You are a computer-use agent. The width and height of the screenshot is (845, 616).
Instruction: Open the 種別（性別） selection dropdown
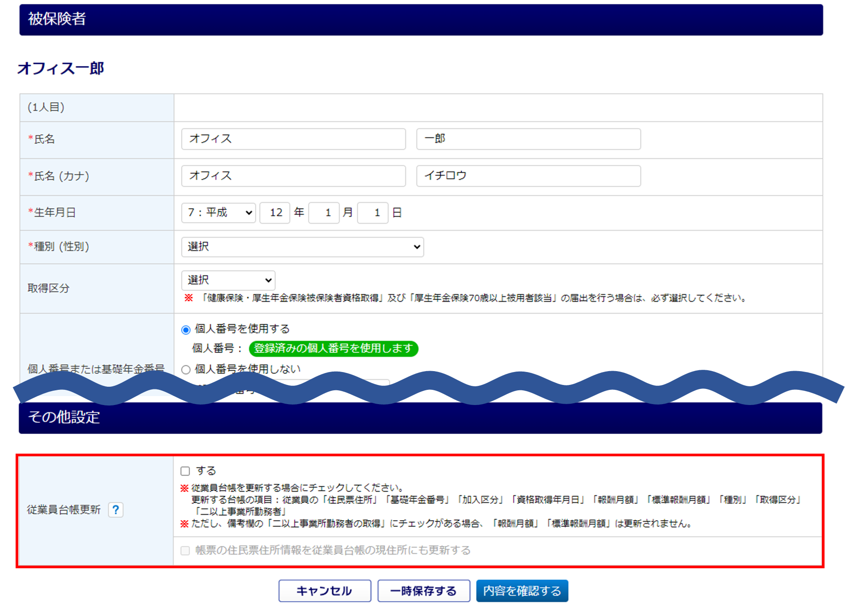coord(302,247)
